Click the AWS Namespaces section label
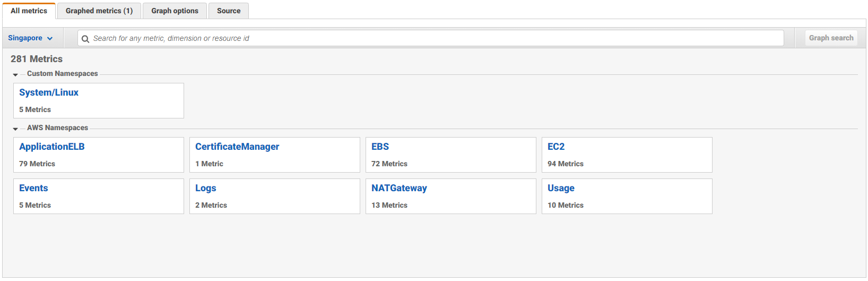Image resolution: width=868 pixels, height=281 pixels. (x=57, y=128)
